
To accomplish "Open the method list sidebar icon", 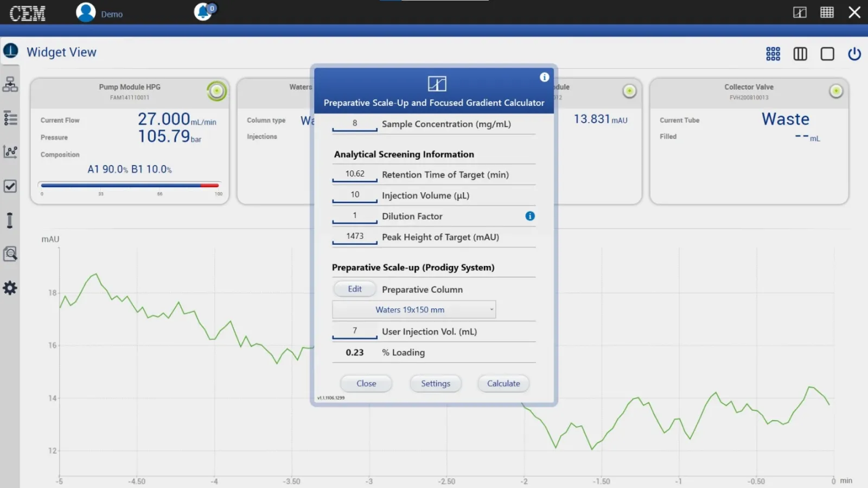I will click(x=10, y=118).
